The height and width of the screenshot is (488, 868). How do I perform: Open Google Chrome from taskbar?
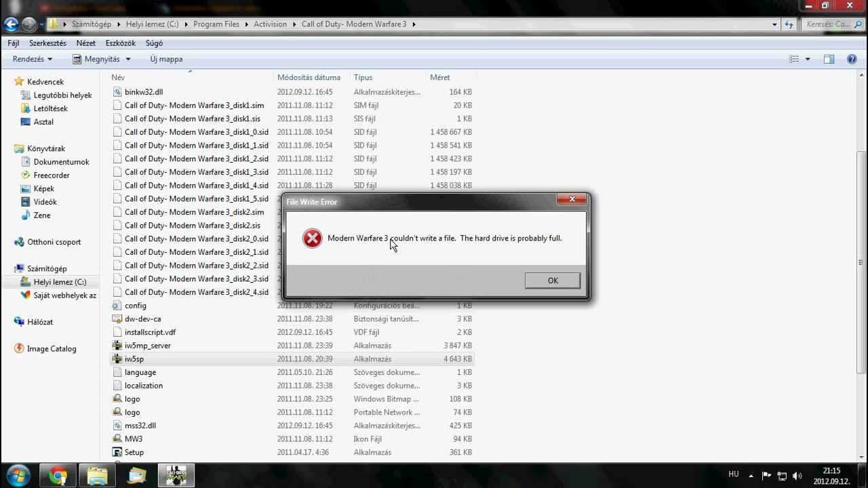58,476
